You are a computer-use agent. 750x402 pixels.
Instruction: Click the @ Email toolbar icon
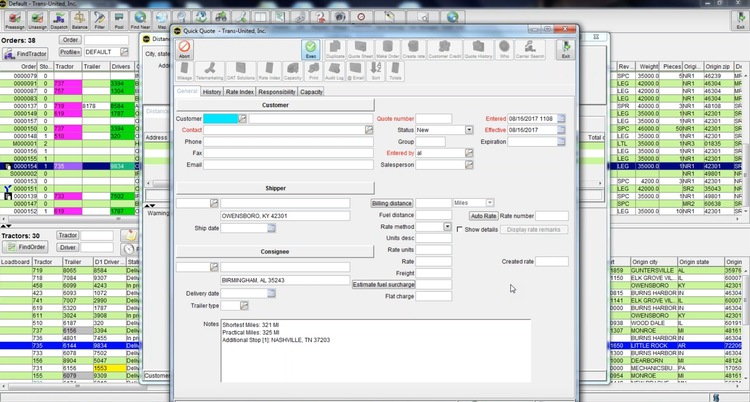click(x=355, y=71)
